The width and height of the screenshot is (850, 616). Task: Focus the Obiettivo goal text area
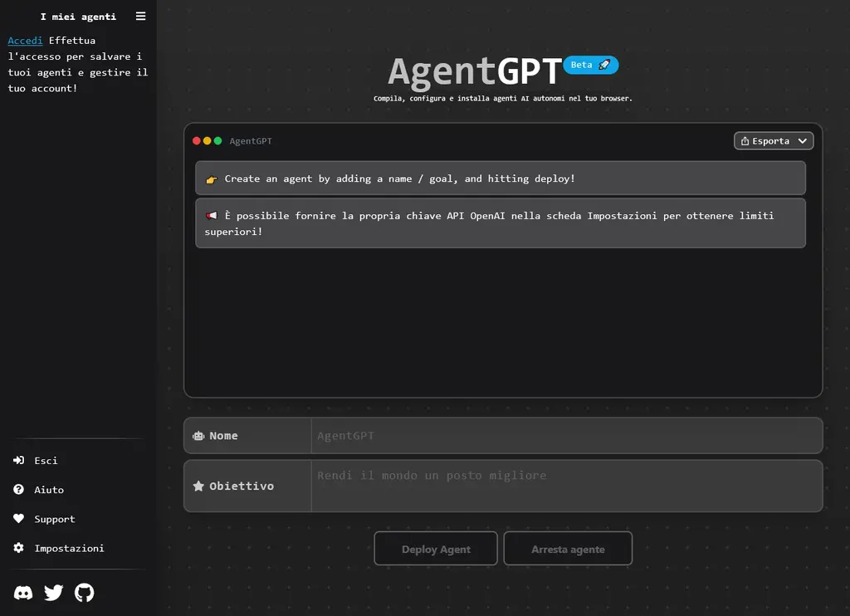(566, 486)
